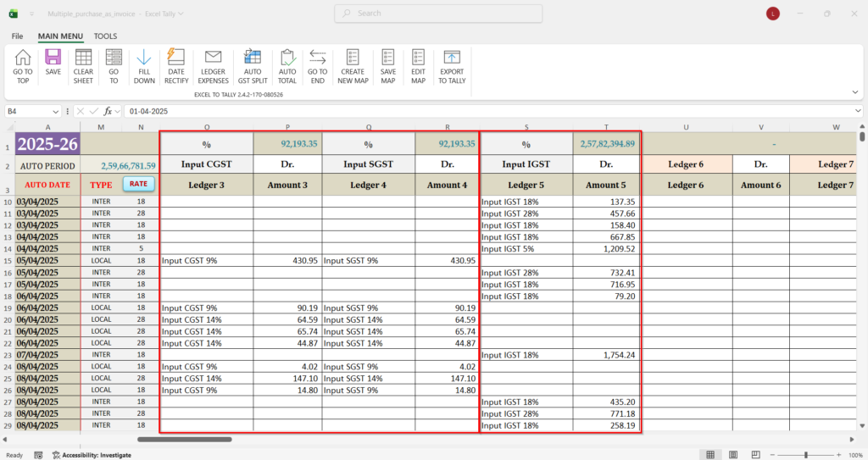The image size is (868, 460).
Task: Click the Go To Top home icon
Action: pos(23,58)
